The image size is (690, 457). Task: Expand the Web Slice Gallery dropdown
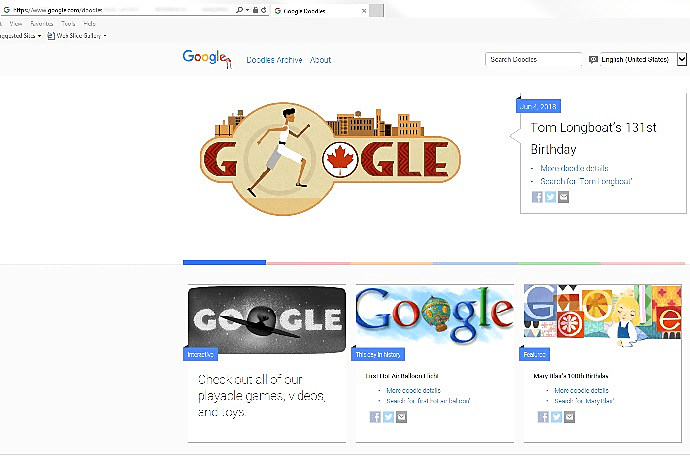click(105, 36)
